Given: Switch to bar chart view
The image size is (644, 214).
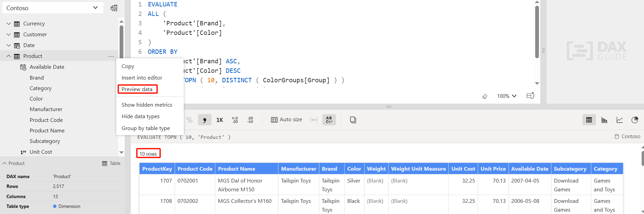Looking at the screenshot, I should pos(604,120).
